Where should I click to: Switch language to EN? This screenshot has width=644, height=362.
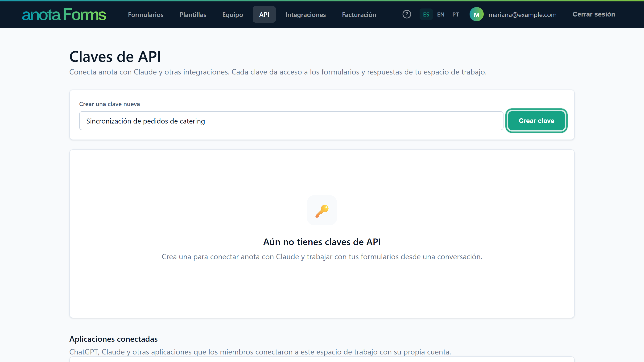click(441, 15)
